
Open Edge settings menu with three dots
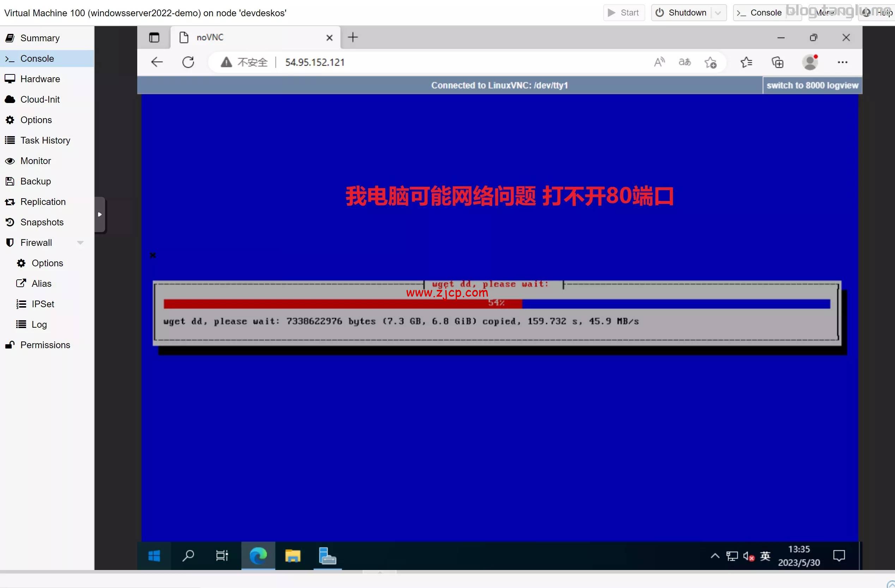842,62
